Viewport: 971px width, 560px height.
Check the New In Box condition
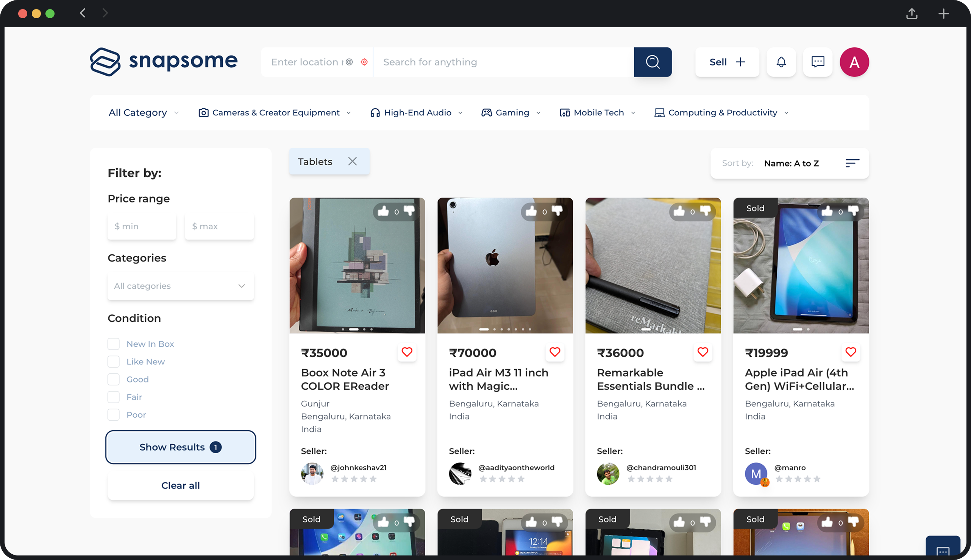point(114,344)
